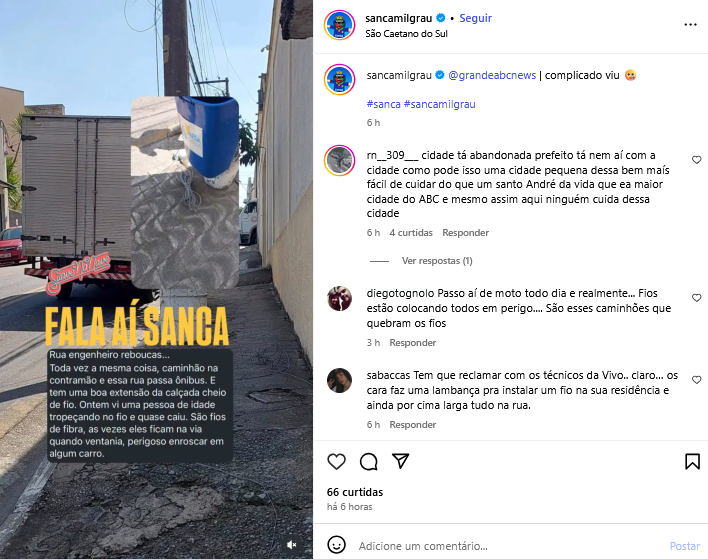Share the post with the paper plane icon
This screenshot has width=708, height=559.
[401, 461]
